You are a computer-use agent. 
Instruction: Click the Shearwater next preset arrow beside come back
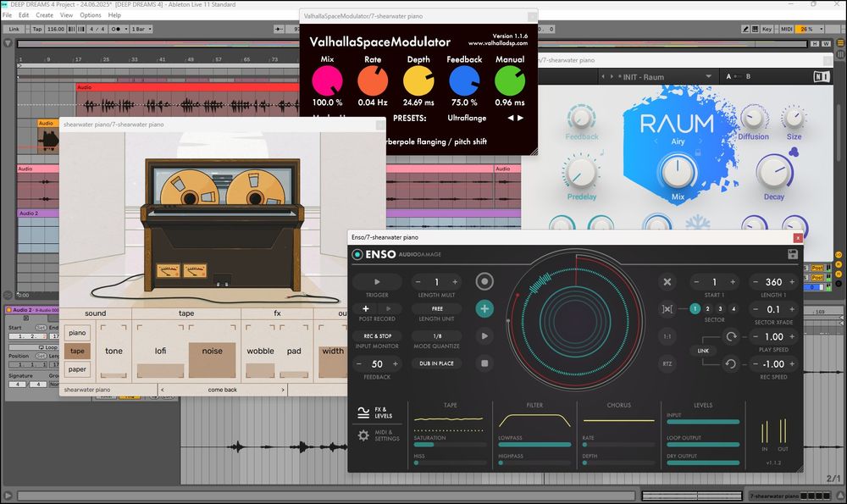pos(283,390)
